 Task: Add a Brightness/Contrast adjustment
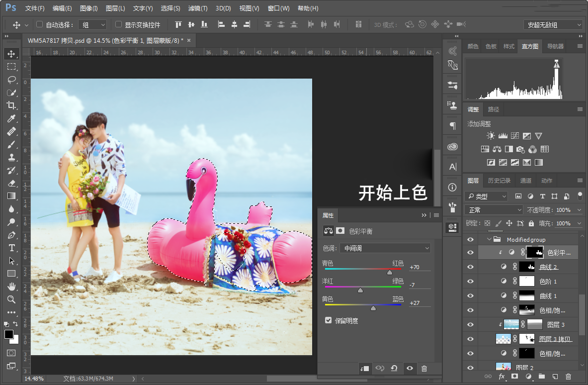491,136
